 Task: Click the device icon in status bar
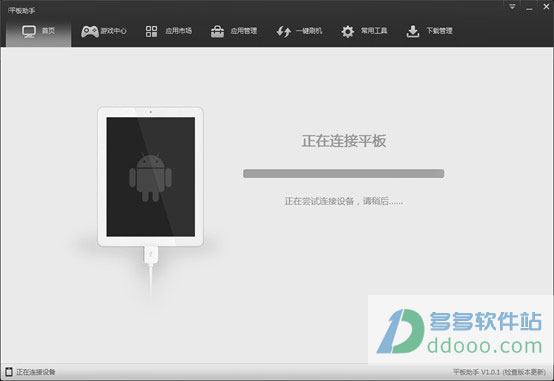(9, 371)
